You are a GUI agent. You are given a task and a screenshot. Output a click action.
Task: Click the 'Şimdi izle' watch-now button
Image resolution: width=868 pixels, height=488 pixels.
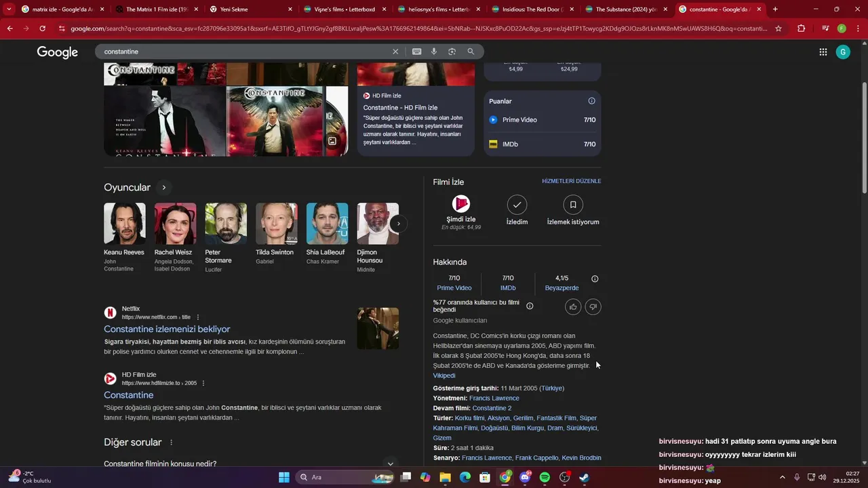coord(461,213)
